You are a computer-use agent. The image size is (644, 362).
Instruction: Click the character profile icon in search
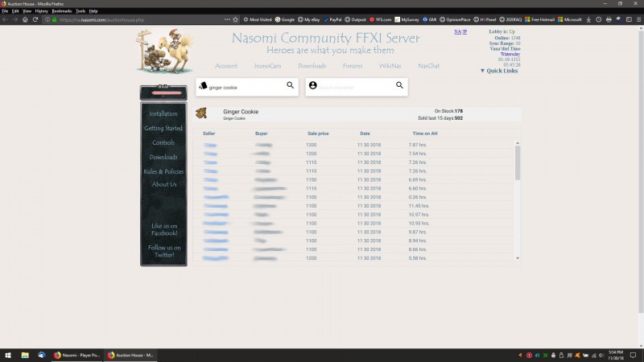pyautogui.click(x=313, y=85)
